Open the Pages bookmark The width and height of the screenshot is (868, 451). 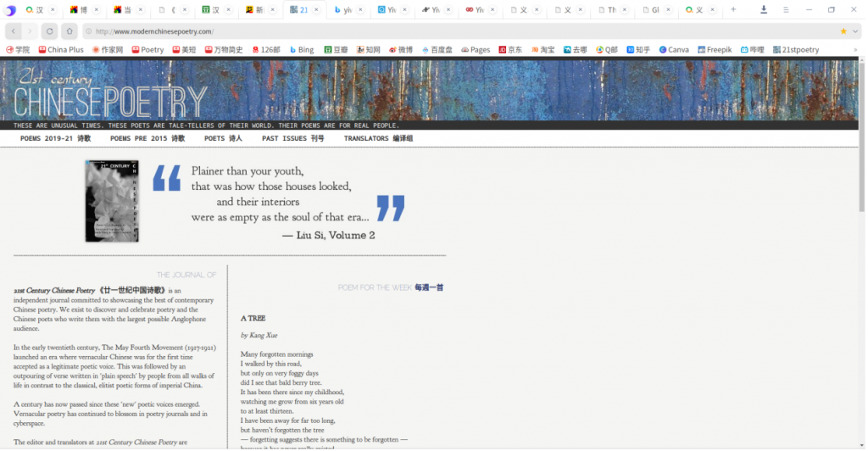476,50
